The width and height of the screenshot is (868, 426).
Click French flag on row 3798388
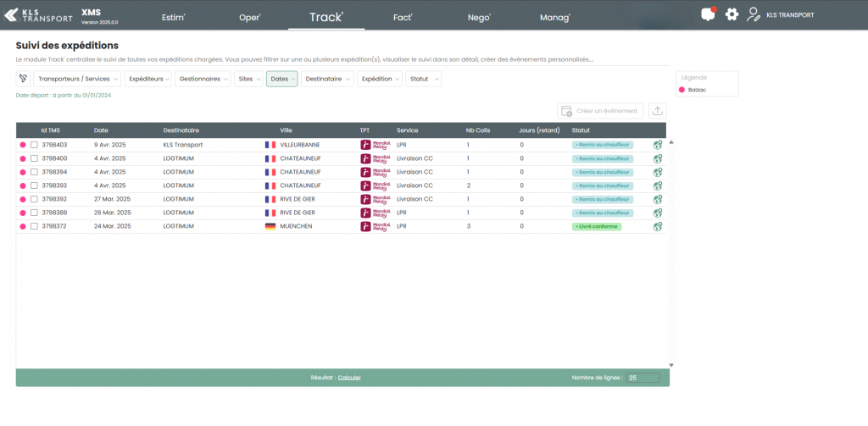pos(270,213)
